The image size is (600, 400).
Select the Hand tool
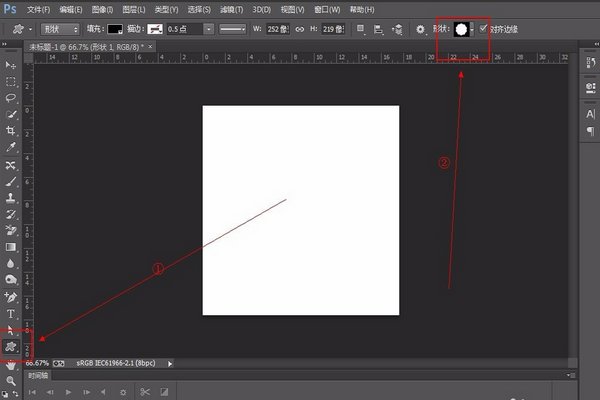11,364
